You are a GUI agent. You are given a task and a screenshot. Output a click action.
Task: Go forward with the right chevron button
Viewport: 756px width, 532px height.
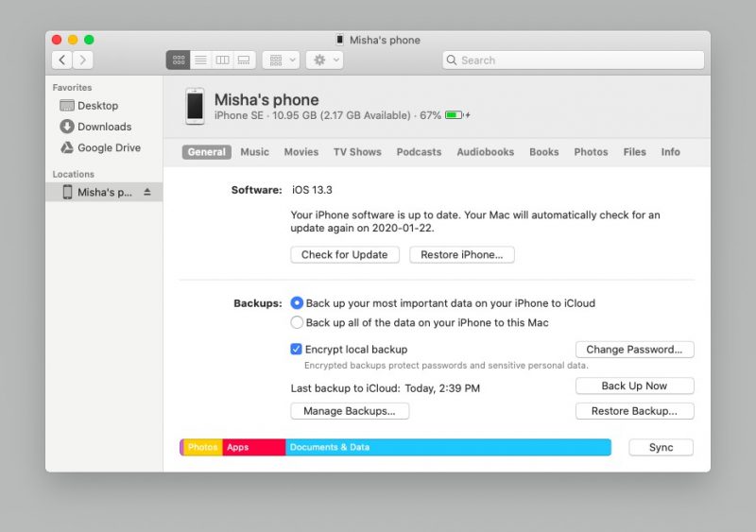tap(83, 60)
